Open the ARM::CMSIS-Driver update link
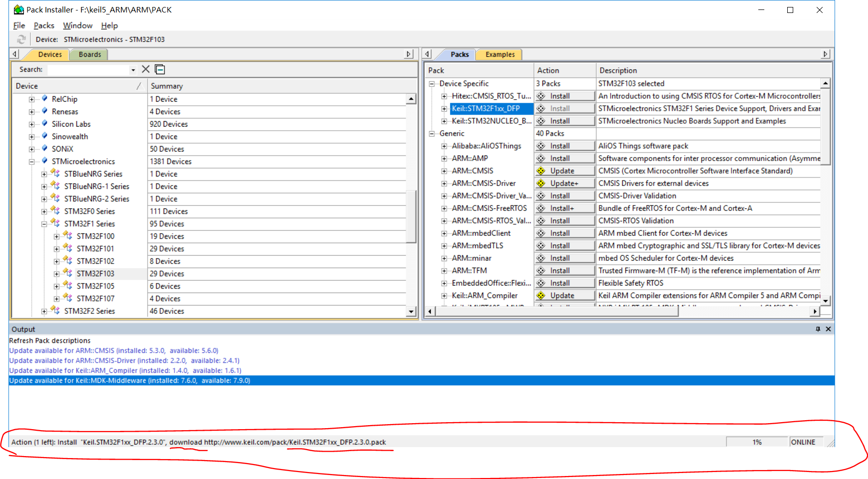 124,360
